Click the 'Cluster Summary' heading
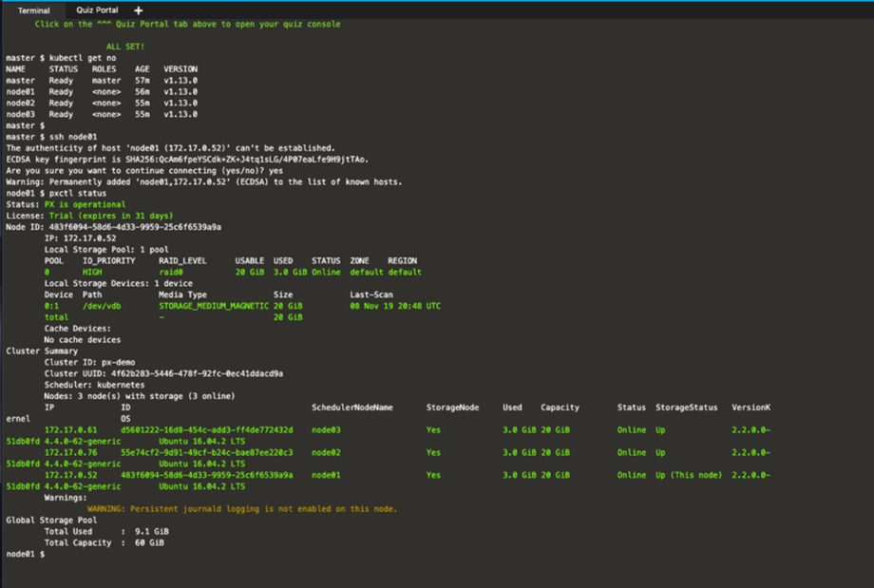The image size is (874, 588). (x=42, y=351)
